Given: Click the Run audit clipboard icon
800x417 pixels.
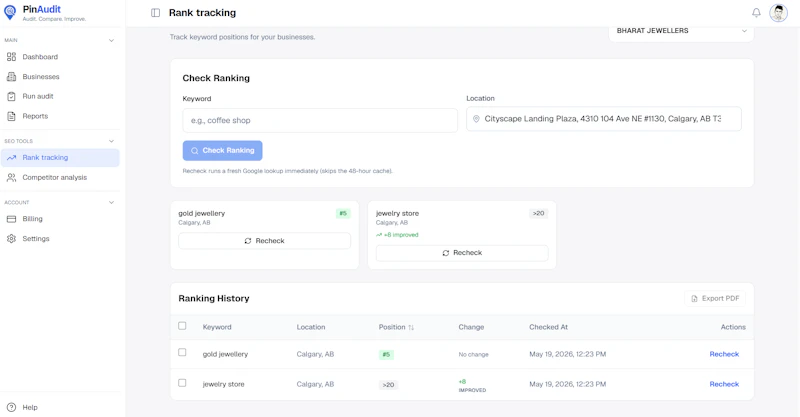Looking at the screenshot, I should coord(11,96).
